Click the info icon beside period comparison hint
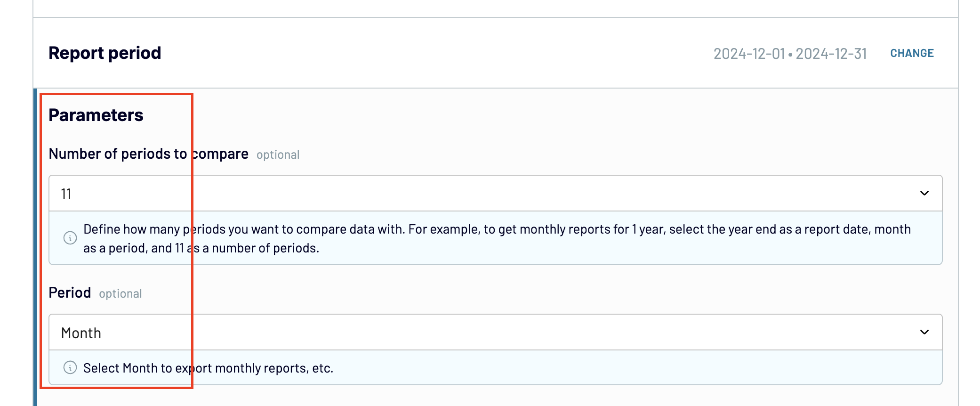Viewport: 980px width, 406px height. point(70,238)
